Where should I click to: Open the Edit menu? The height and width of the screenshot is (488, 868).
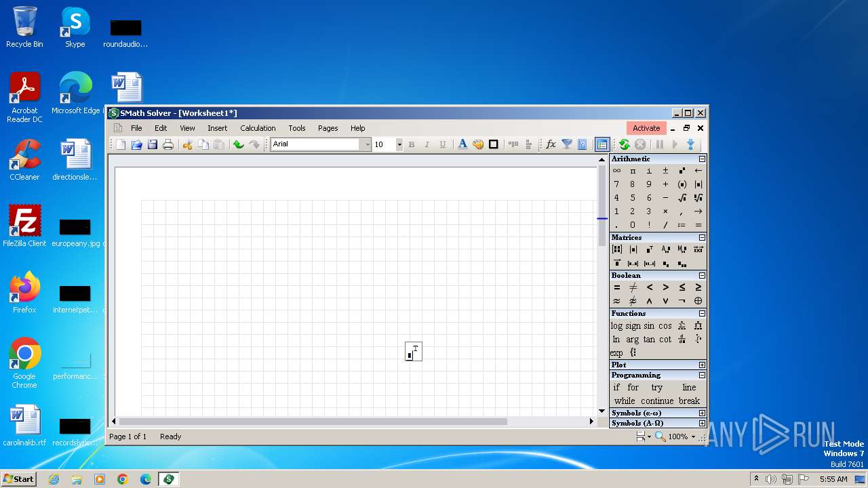pos(161,128)
